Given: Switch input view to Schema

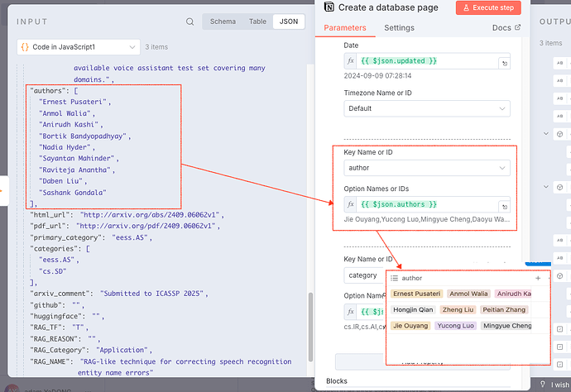Looking at the screenshot, I should point(223,22).
